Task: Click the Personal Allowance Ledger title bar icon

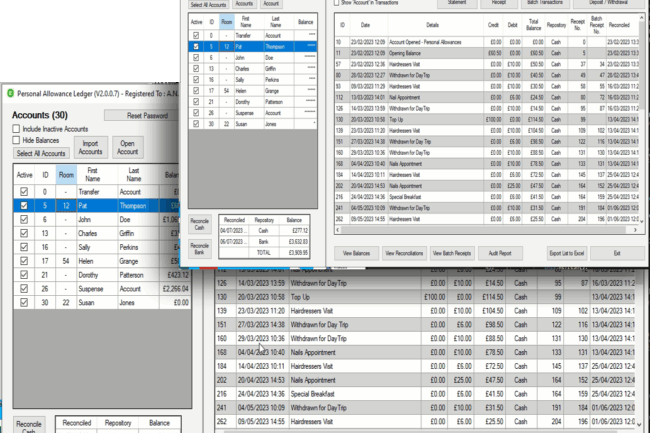Action: coord(10,93)
